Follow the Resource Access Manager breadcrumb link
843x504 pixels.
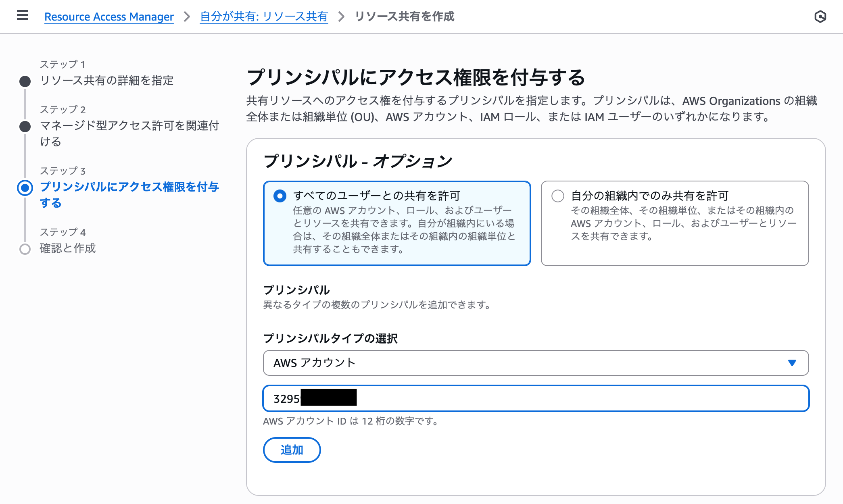click(109, 17)
